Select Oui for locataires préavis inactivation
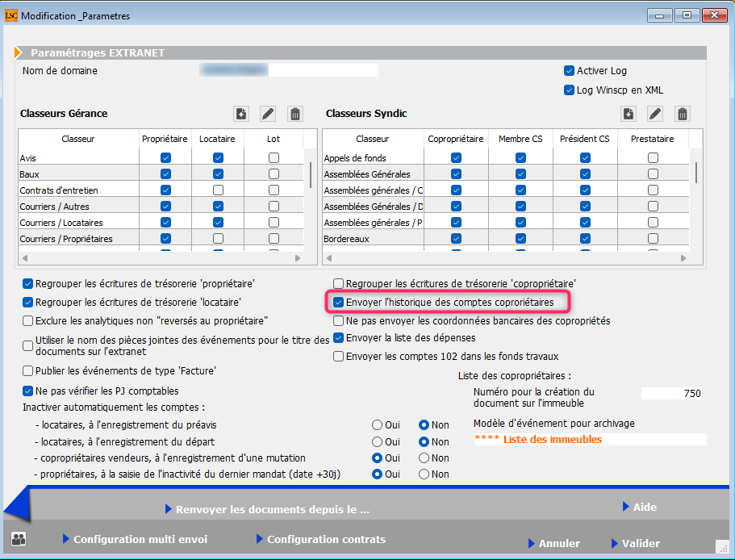Image resolution: width=735 pixels, height=560 pixels. [377, 424]
